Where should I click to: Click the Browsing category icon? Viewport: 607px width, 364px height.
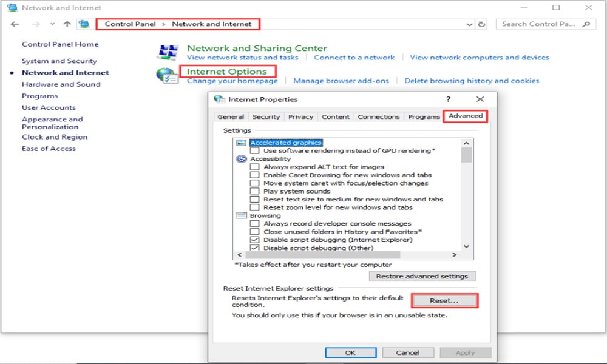coord(241,215)
